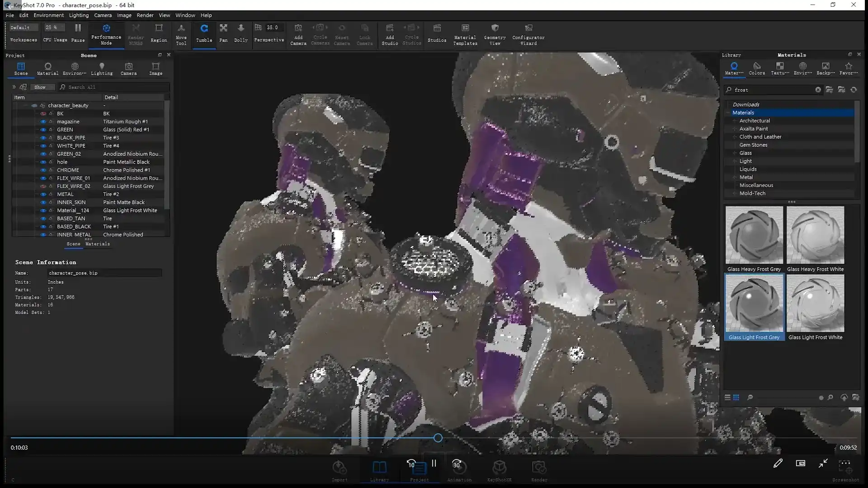Select the Dolly tool
Image resolution: width=868 pixels, height=488 pixels.
(x=241, y=34)
